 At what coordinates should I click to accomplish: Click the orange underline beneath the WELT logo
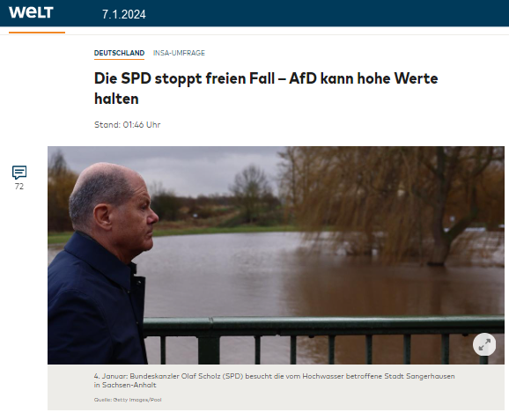point(37,33)
